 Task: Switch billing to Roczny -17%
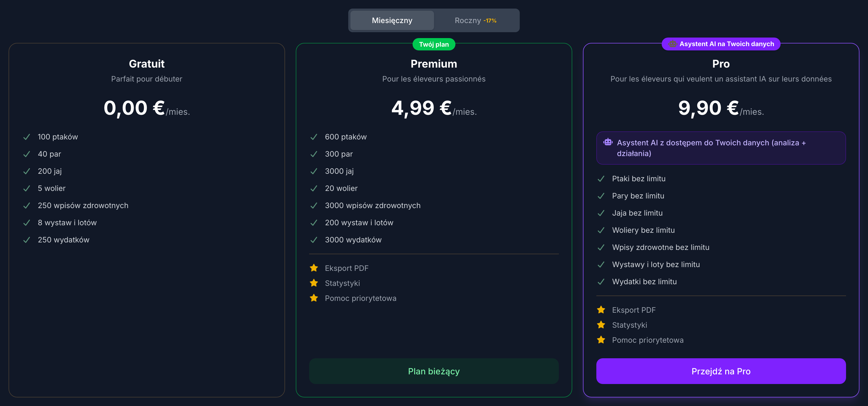[x=476, y=21]
